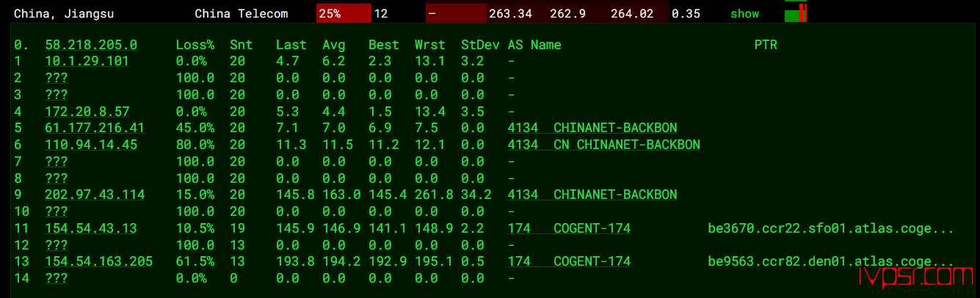Viewport: 980px width, 298px height.
Task: Click the 25% loss red bar
Action: click(344, 13)
